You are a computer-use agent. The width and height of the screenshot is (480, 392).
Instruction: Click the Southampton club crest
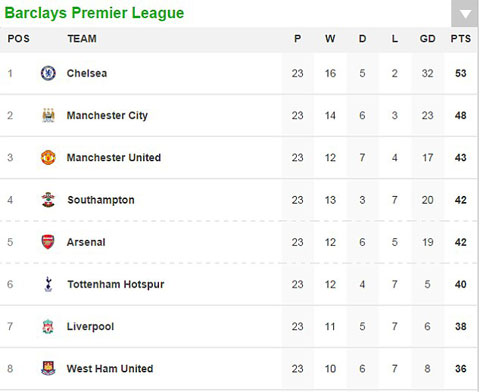coord(48,200)
